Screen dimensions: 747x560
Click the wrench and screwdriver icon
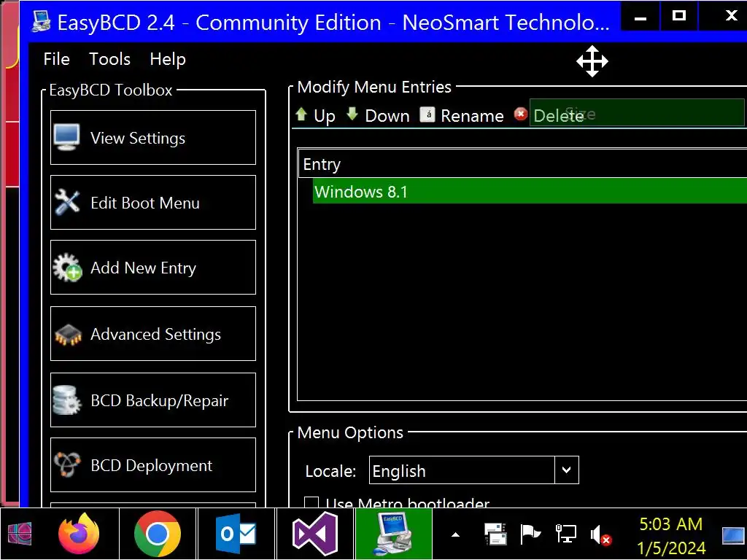(66, 202)
